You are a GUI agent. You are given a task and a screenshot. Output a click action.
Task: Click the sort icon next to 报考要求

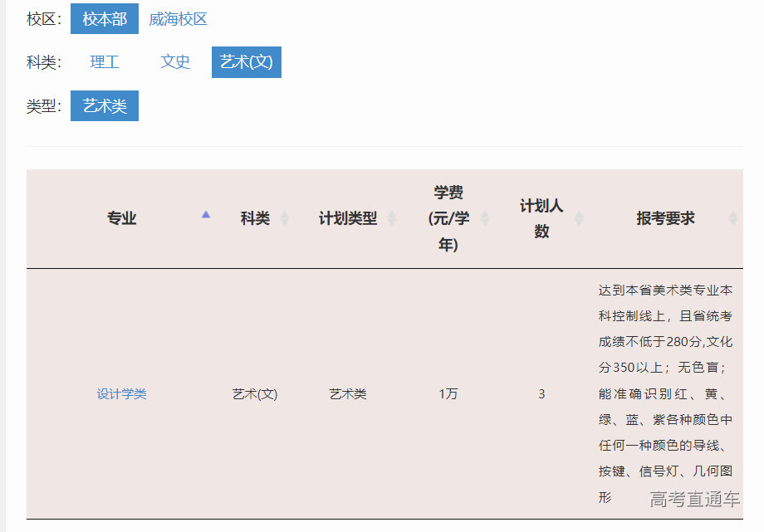(x=733, y=217)
